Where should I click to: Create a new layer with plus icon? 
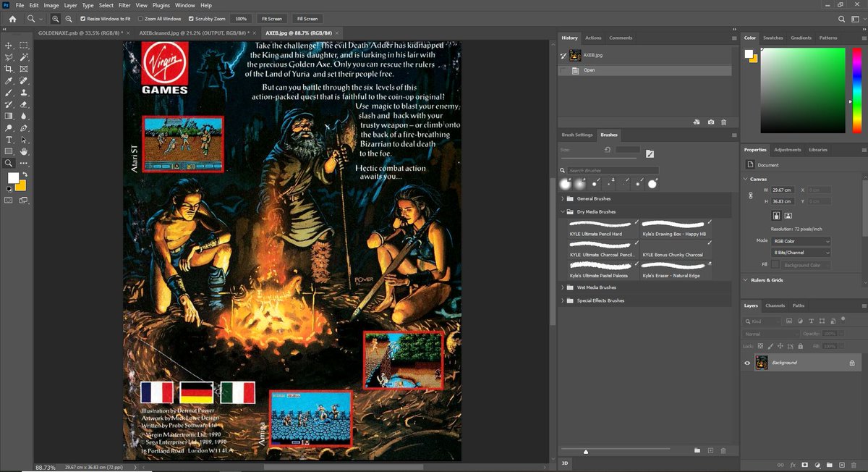841,465
